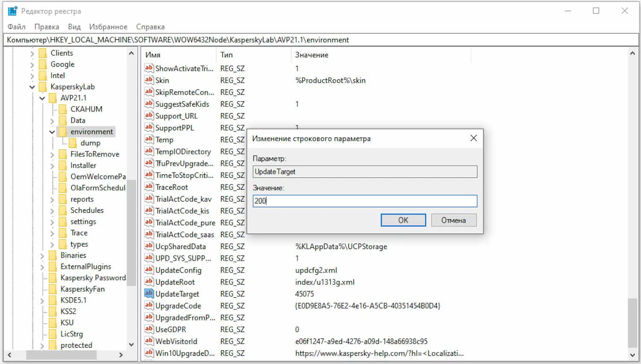Expand the Intel tree node
The height and width of the screenshot is (364, 641).
coord(32,76)
